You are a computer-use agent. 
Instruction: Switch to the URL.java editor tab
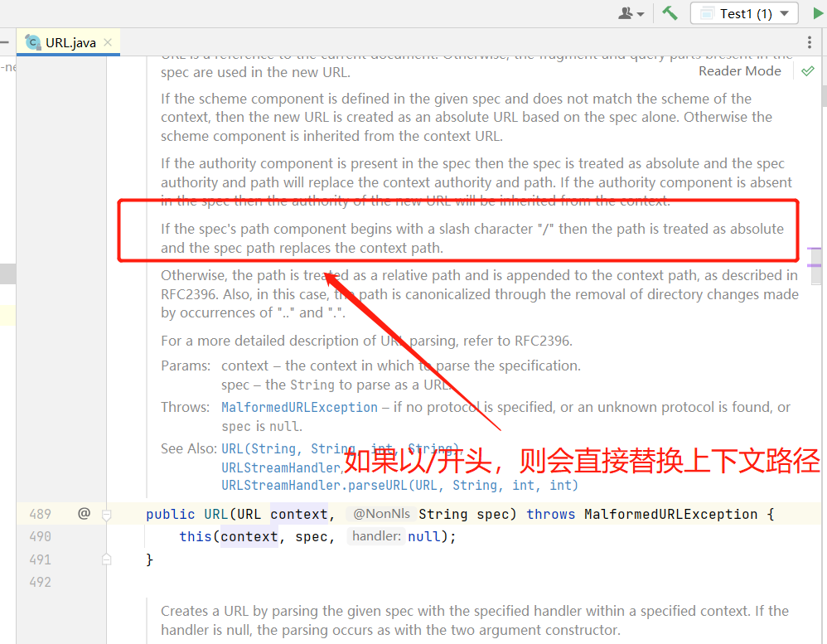(69, 42)
